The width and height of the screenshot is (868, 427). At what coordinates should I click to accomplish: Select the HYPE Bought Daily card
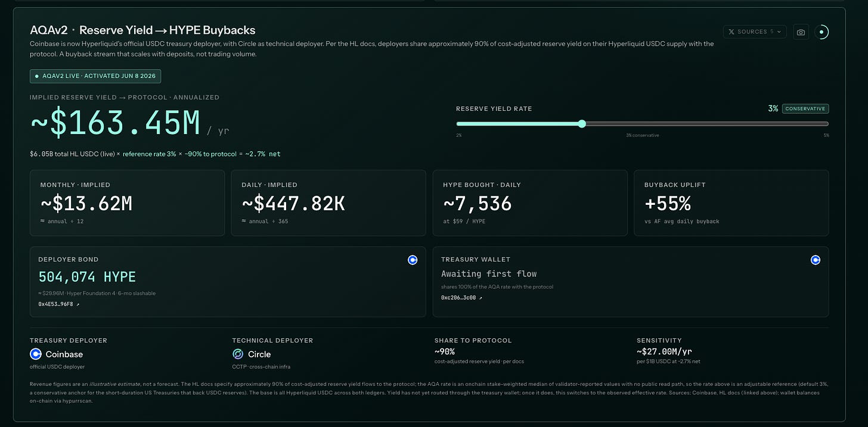[530, 203]
